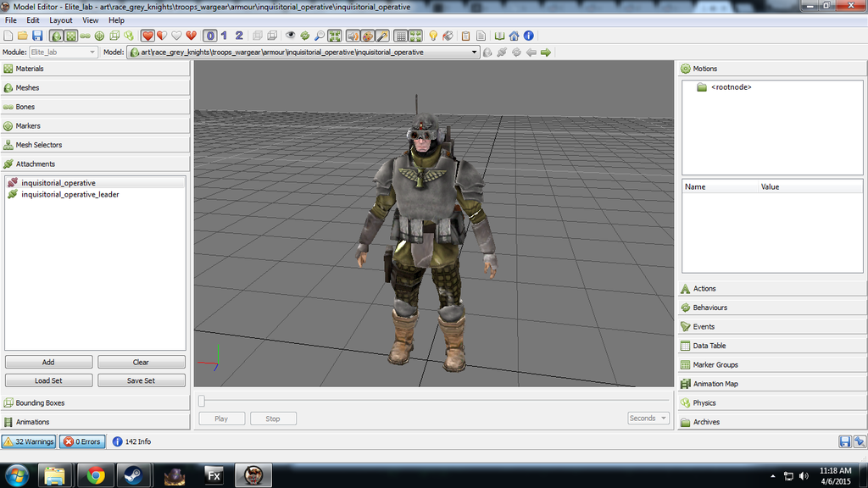Viewport: 868px width, 488px height.
Task: Toggle the 142 Info filter
Action: (x=131, y=441)
